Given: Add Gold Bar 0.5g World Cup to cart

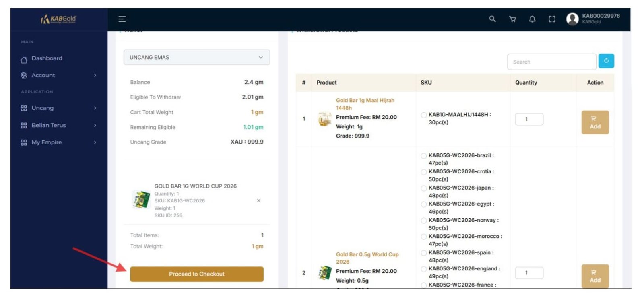Looking at the screenshot, I should pyautogui.click(x=595, y=276).
